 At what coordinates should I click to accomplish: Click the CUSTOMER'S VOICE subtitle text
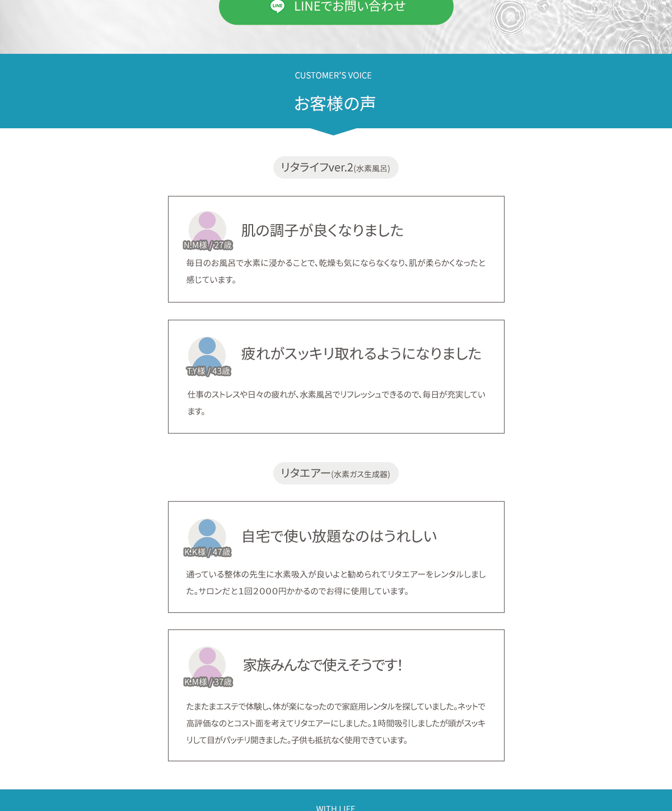pos(333,76)
